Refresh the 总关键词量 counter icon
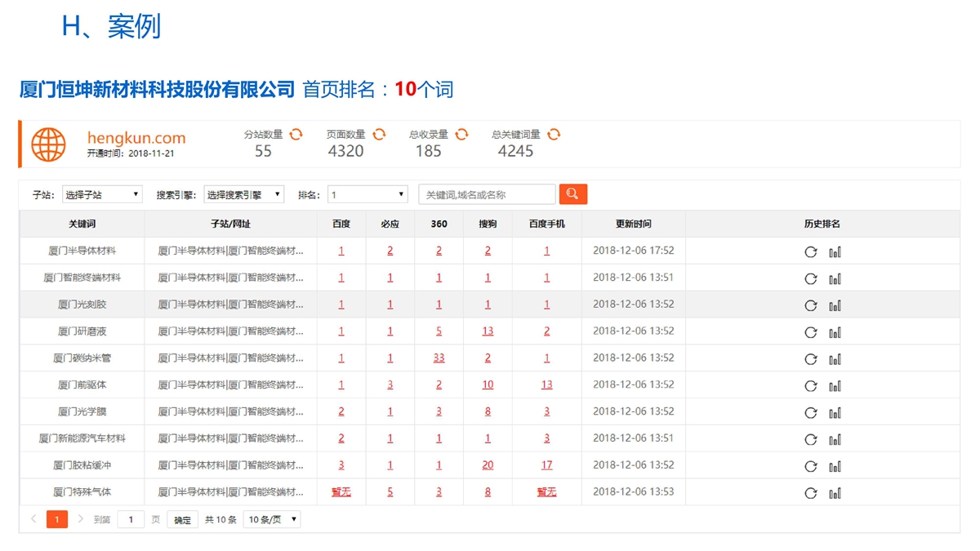Screen dimensions: 980x551 (x=554, y=135)
